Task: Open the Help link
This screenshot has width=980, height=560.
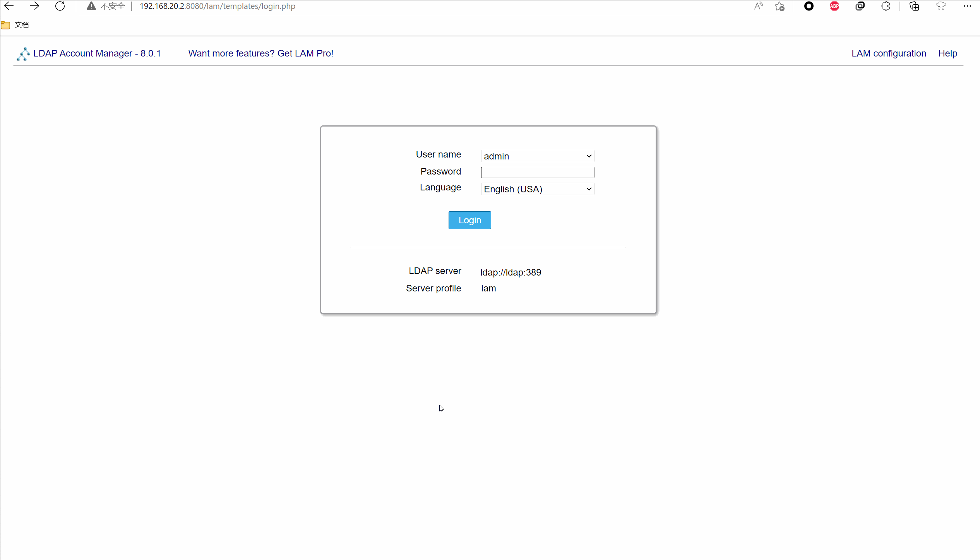Action: coord(947,53)
